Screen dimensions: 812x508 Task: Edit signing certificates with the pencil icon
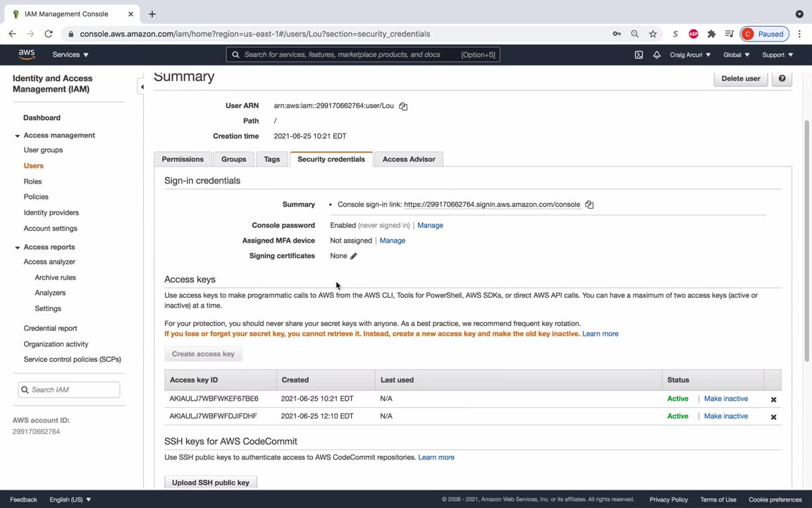354,256
